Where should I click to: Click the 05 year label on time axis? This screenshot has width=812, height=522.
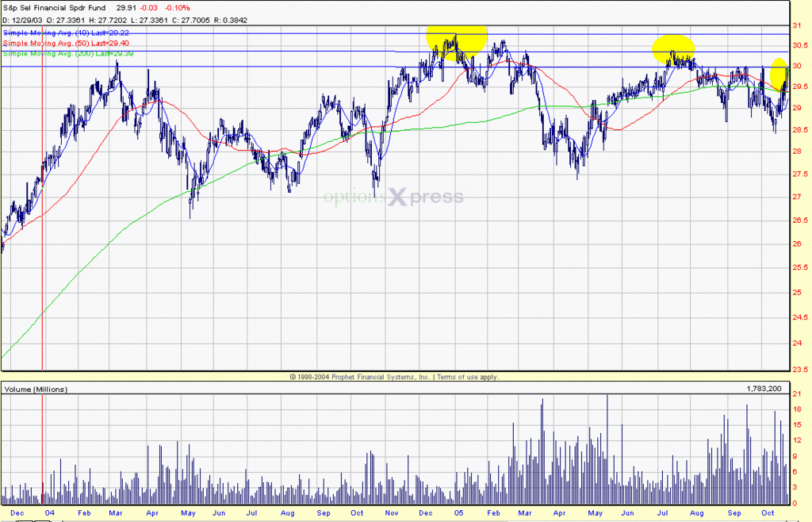tap(458, 512)
